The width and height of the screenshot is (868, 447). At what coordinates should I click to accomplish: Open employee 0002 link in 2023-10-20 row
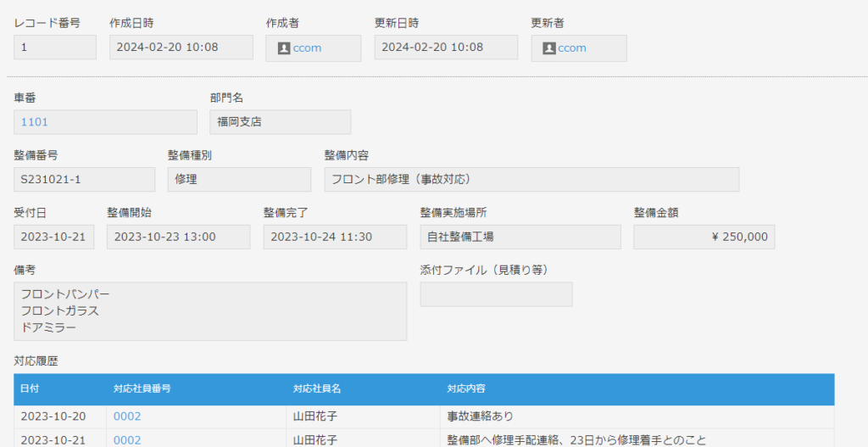pyautogui.click(x=127, y=416)
